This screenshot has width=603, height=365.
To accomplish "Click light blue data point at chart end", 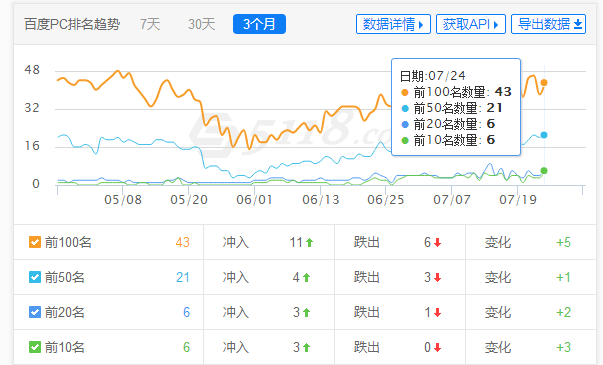I will pyautogui.click(x=544, y=135).
